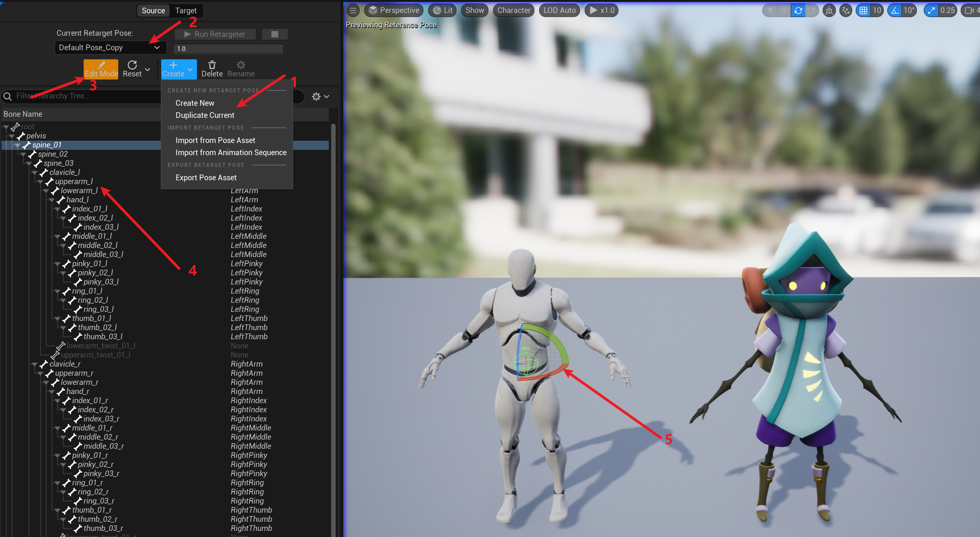Select Import from Pose Asset
This screenshot has width=980, height=537.
coord(215,140)
